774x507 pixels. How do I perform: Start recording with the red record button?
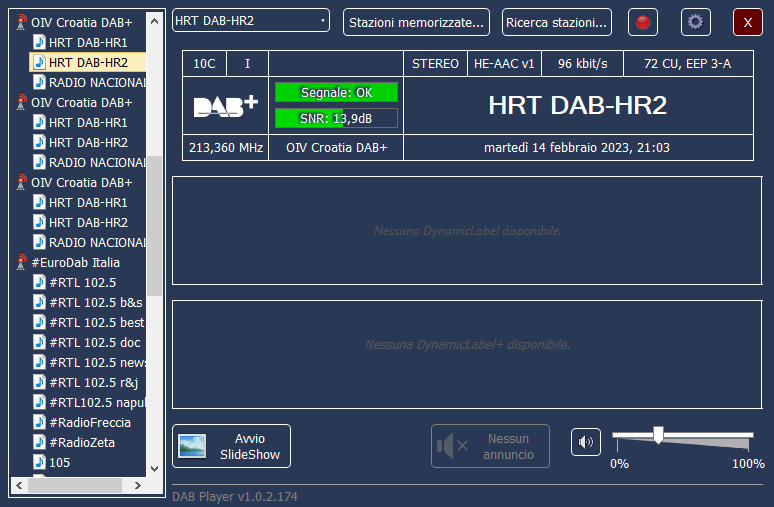click(643, 22)
